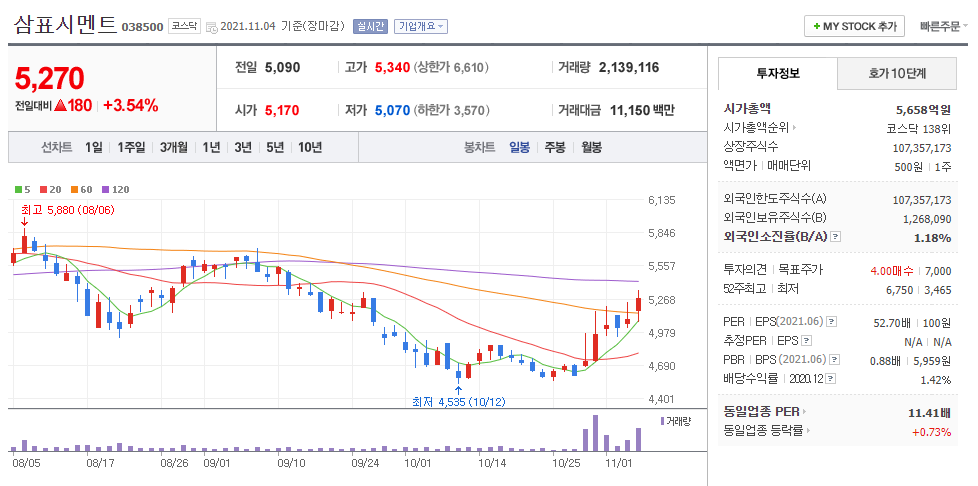Click the red 최고 arrow marker on chart

click(x=24, y=221)
